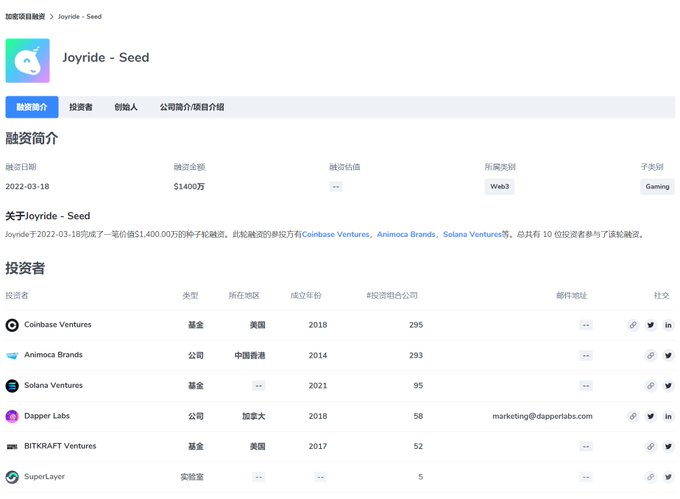Open SuperLayer website link icon

pyautogui.click(x=651, y=477)
